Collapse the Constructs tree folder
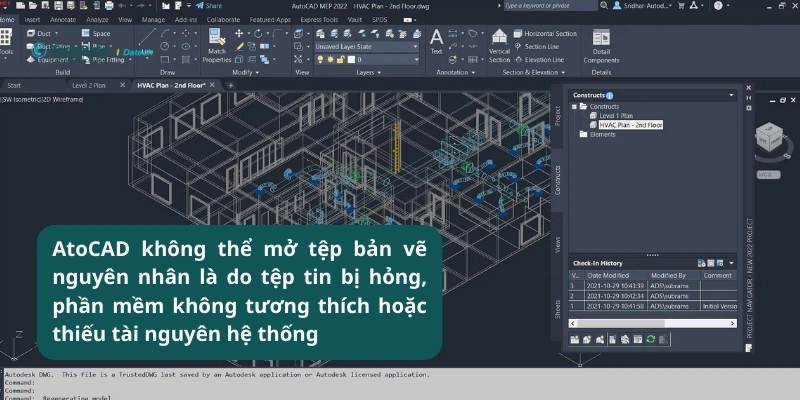The image size is (800, 400). [x=574, y=107]
